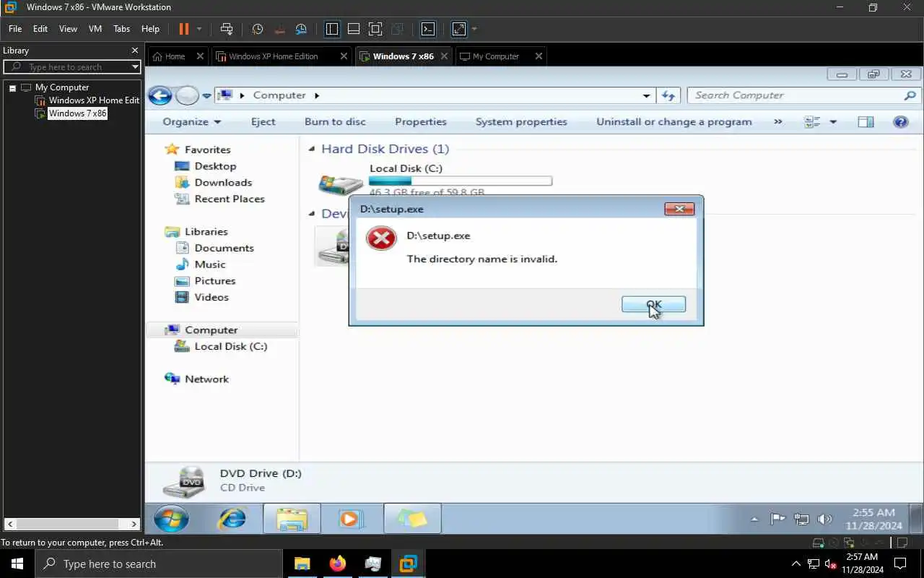Click the stretch guest display icon
This screenshot has height=578, width=924.
pyautogui.click(x=459, y=29)
